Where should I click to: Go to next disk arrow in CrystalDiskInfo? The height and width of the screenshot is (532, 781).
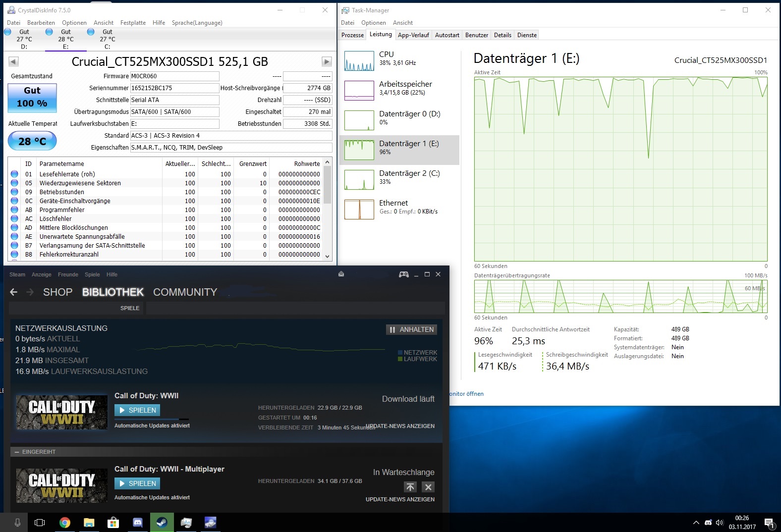point(327,62)
